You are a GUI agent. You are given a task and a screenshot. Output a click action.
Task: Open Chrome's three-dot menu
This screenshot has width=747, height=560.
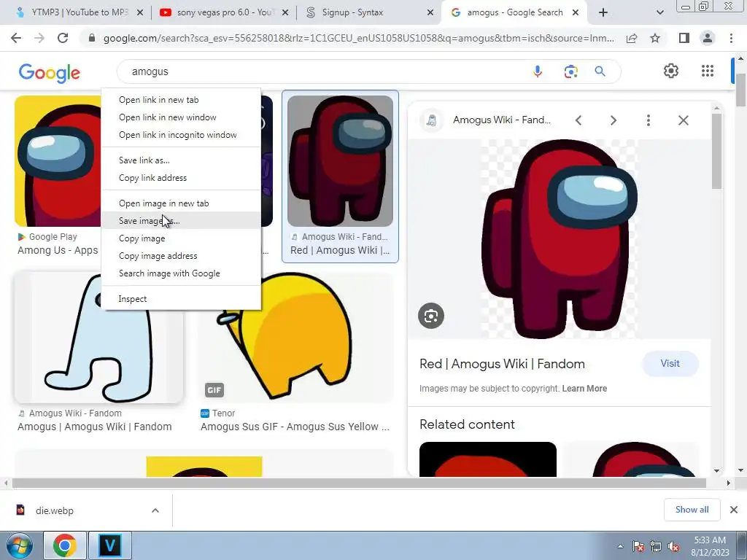point(731,38)
